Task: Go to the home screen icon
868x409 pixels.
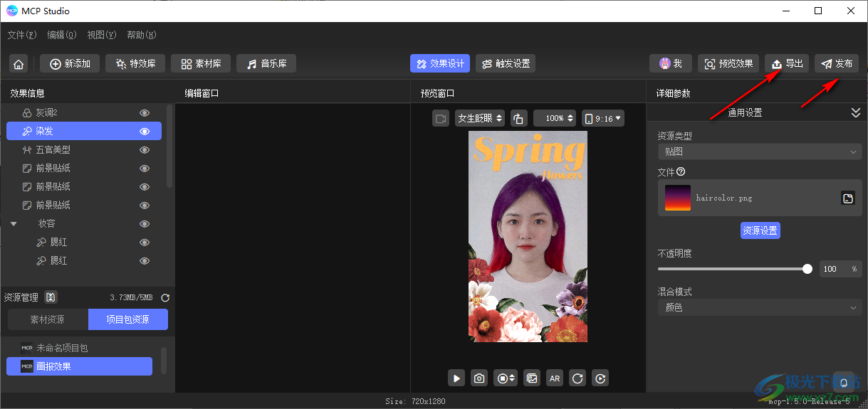Action: click(x=19, y=64)
